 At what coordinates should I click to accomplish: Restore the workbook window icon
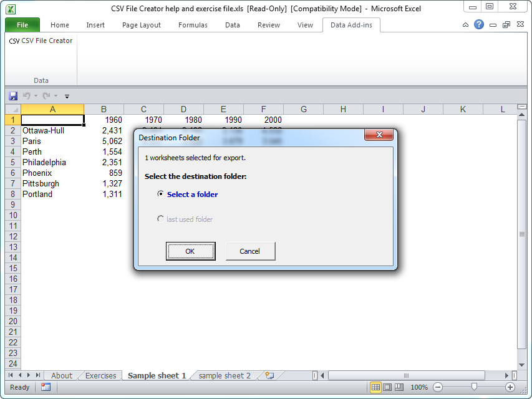point(506,25)
